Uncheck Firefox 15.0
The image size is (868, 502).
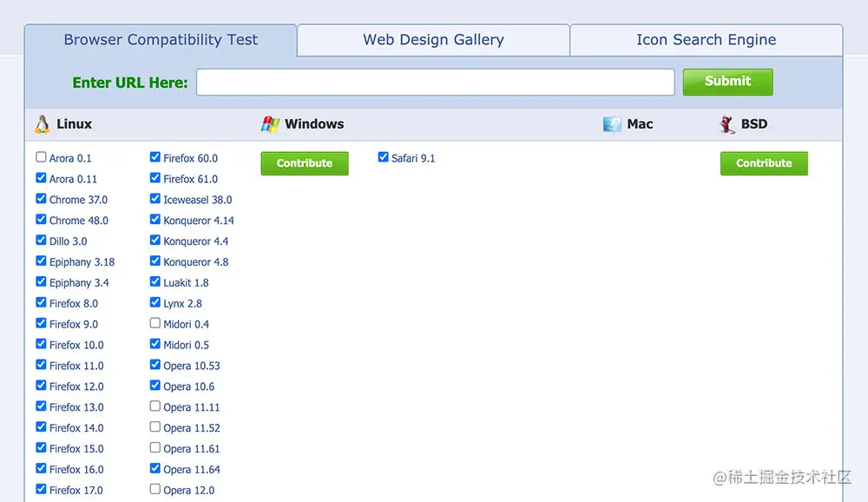pos(41,447)
